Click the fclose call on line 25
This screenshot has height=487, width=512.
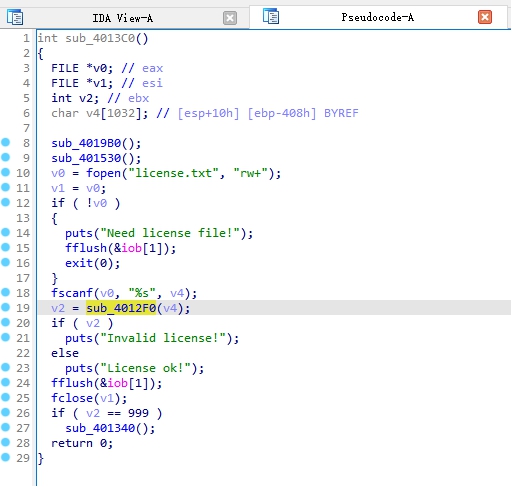coord(72,398)
